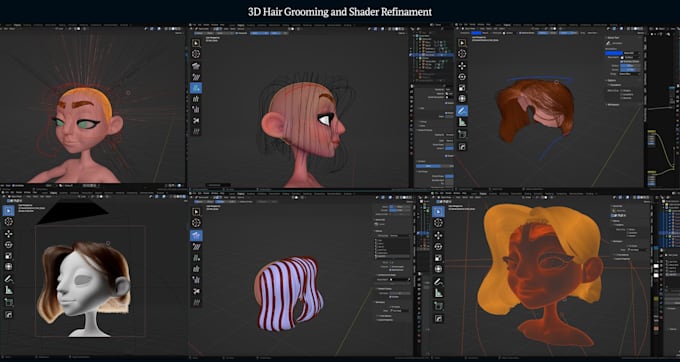Select the Measure ruler tool in the grey bust window
680x362 pixels.
click(8, 290)
